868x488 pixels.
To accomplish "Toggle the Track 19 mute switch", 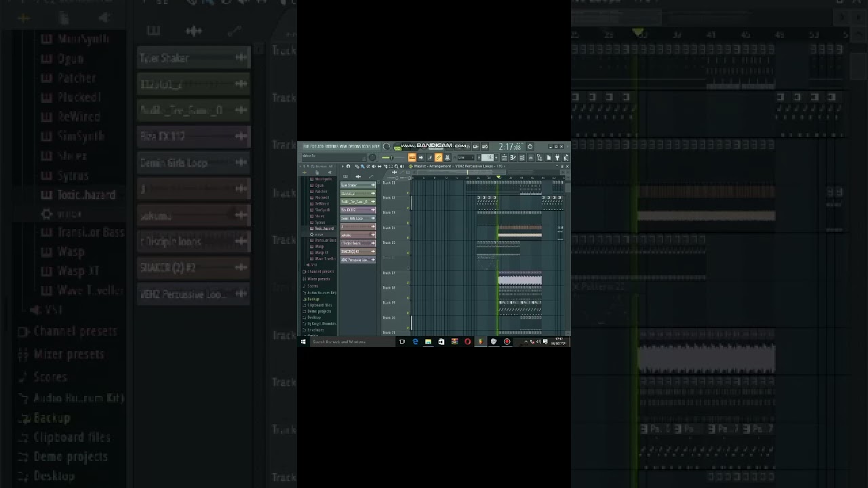I will click(408, 313).
